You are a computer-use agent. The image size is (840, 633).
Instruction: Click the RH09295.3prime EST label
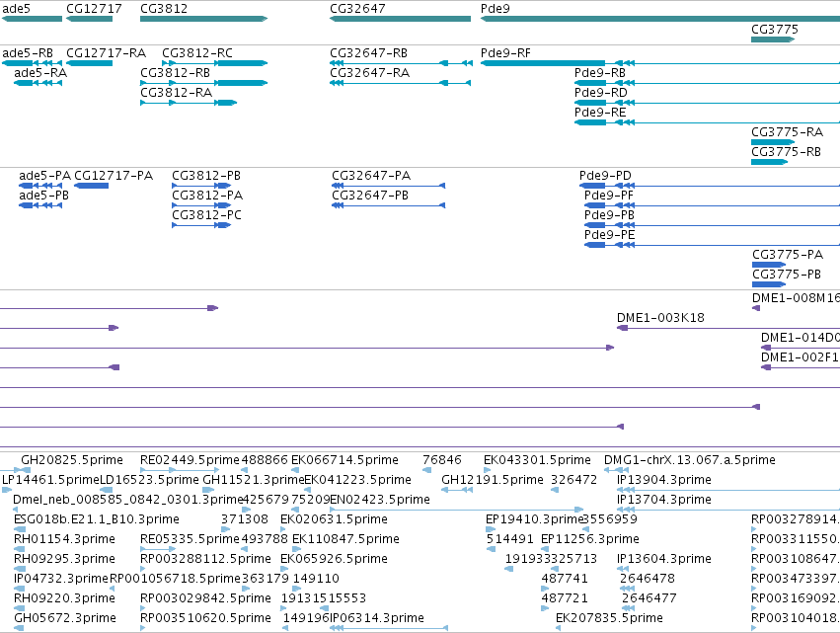pos(64,559)
